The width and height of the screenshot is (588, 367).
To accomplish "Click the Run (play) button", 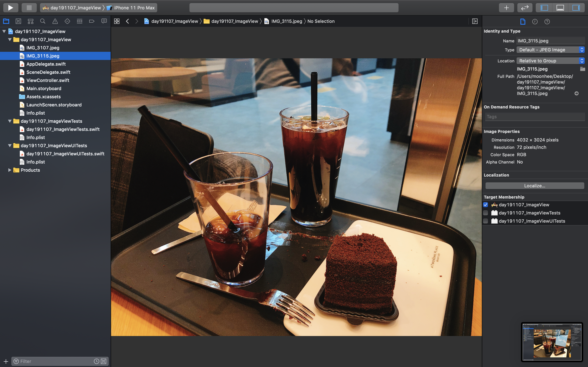I will click(x=10, y=8).
